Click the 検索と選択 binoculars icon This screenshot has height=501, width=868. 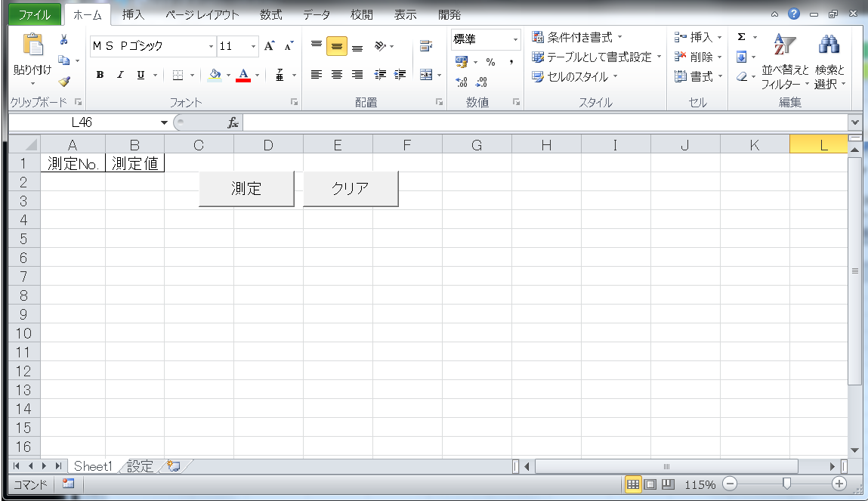[x=829, y=45]
